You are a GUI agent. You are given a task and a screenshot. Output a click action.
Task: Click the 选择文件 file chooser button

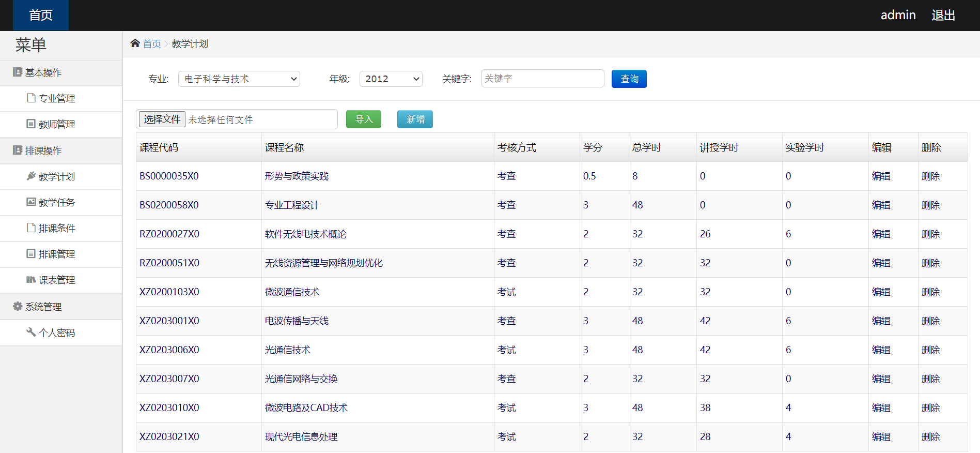click(162, 119)
